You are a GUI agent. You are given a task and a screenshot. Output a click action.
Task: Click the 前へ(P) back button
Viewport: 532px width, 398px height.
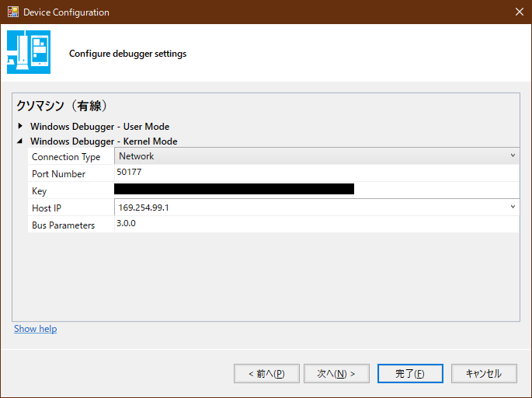point(266,374)
